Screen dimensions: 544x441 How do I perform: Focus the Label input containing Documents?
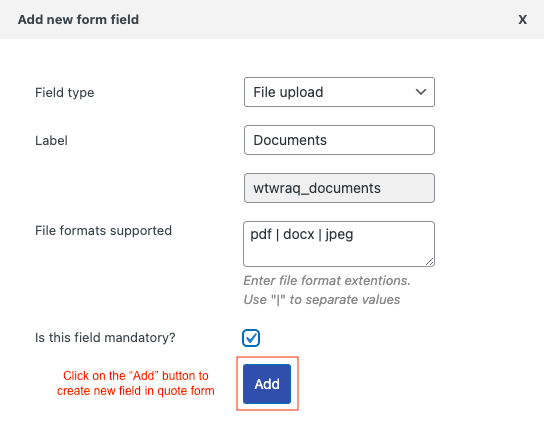point(339,140)
